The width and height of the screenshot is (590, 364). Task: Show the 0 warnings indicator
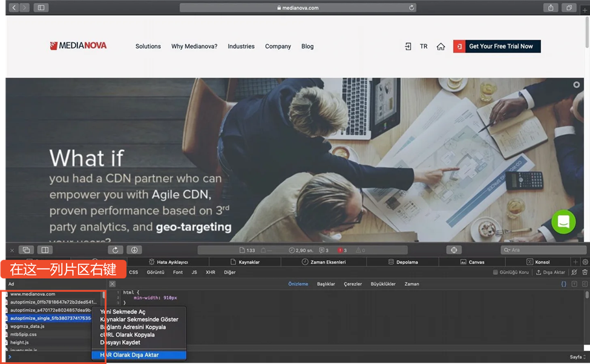361,250
